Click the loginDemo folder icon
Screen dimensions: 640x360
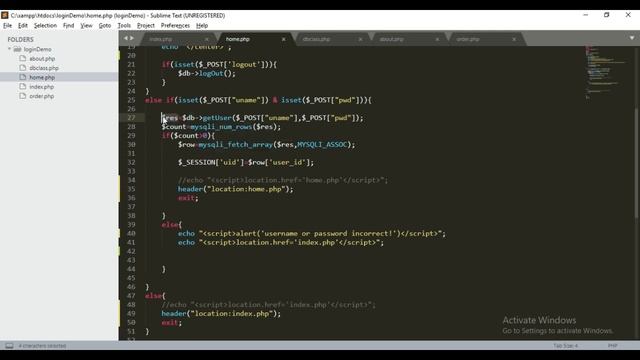17,49
